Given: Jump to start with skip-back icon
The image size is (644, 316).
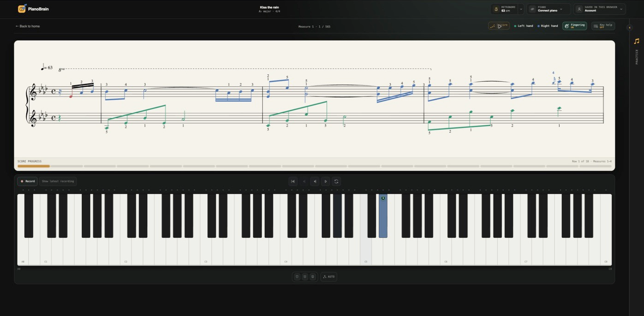Looking at the screenshot, I should [293, 181].
